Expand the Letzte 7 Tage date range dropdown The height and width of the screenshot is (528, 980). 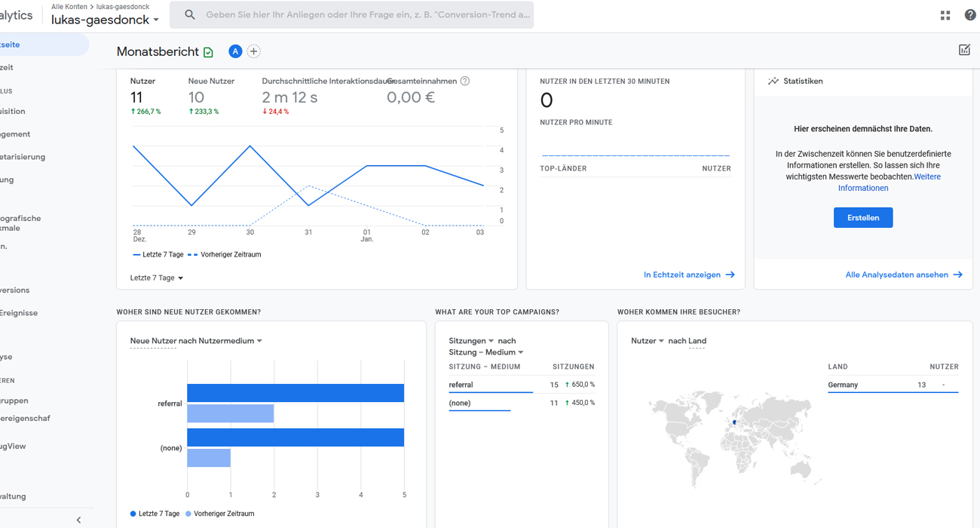point(157,278)
